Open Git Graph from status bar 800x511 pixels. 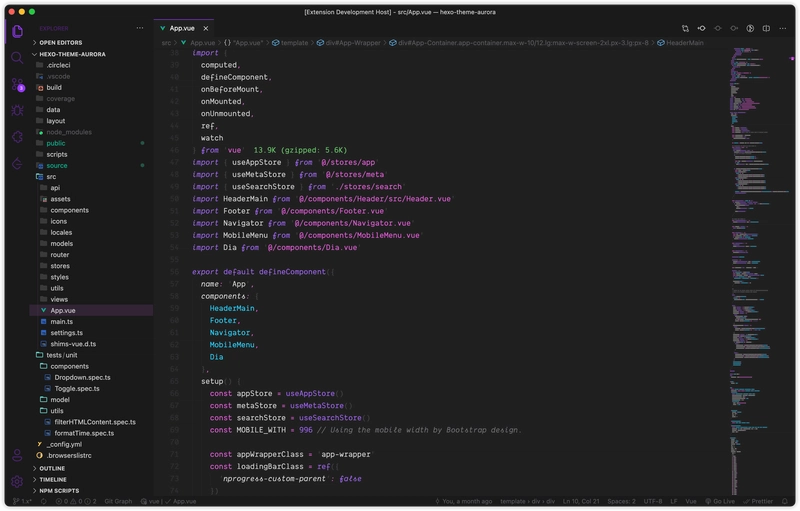(x=118, y=502)
